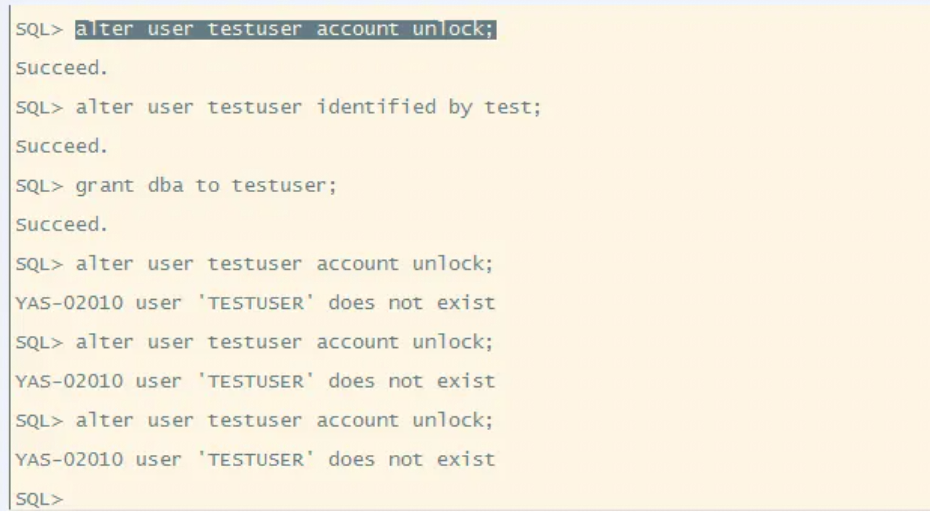Click the final YAS-02010 error line

tap(255, 460)
